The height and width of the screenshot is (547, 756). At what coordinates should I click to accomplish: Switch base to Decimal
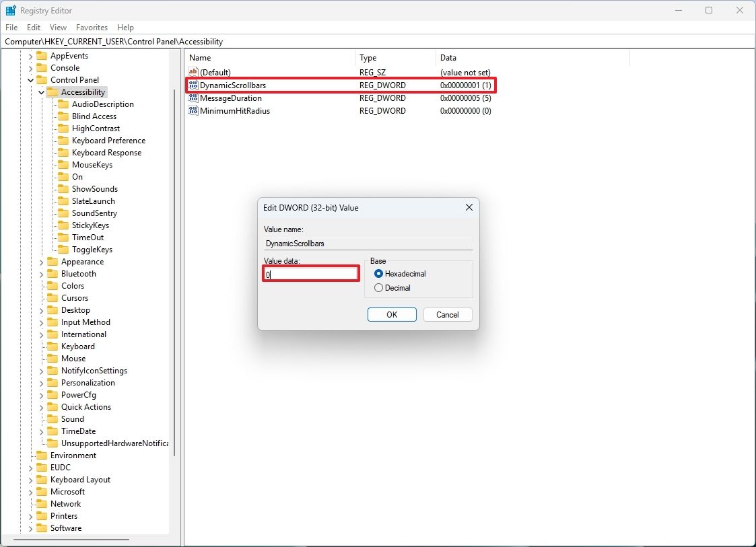378,287
